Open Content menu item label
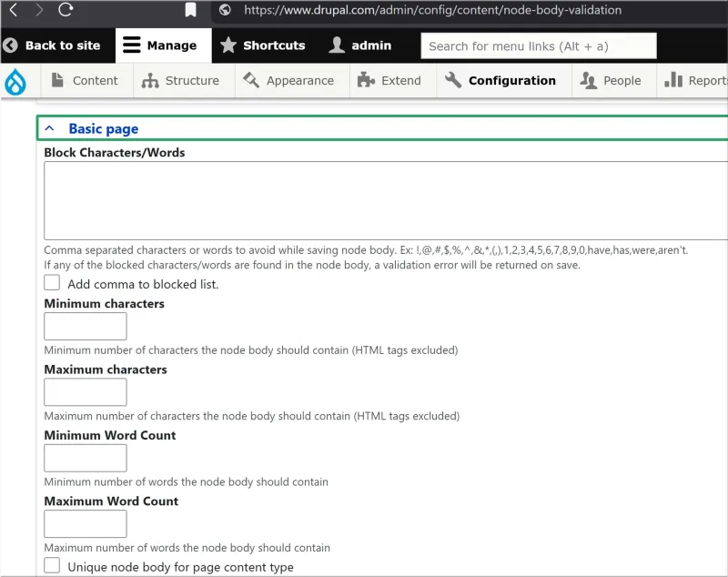This screenshot has width=728, height=577. tap(96, 81)
